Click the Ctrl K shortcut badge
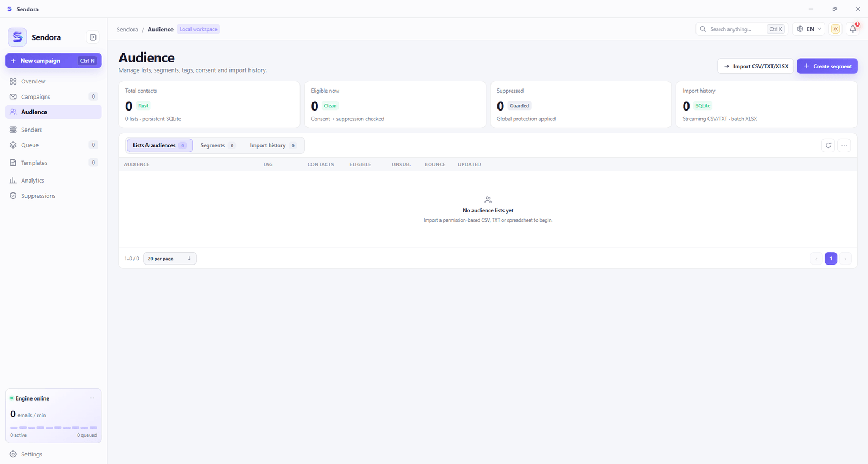This screenshot has height=464, width=868. [x=776, y=29]
